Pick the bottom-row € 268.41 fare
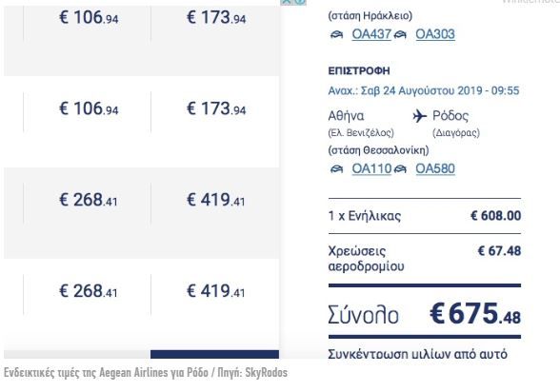The image size is (560, 392). click(88, 291)
